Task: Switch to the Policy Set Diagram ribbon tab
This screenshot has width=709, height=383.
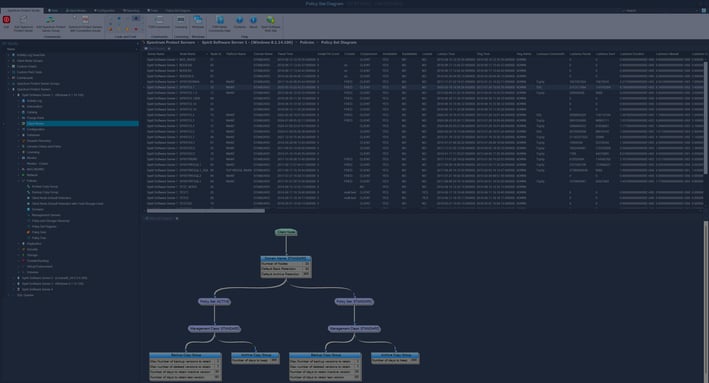Action: [178, 10]
